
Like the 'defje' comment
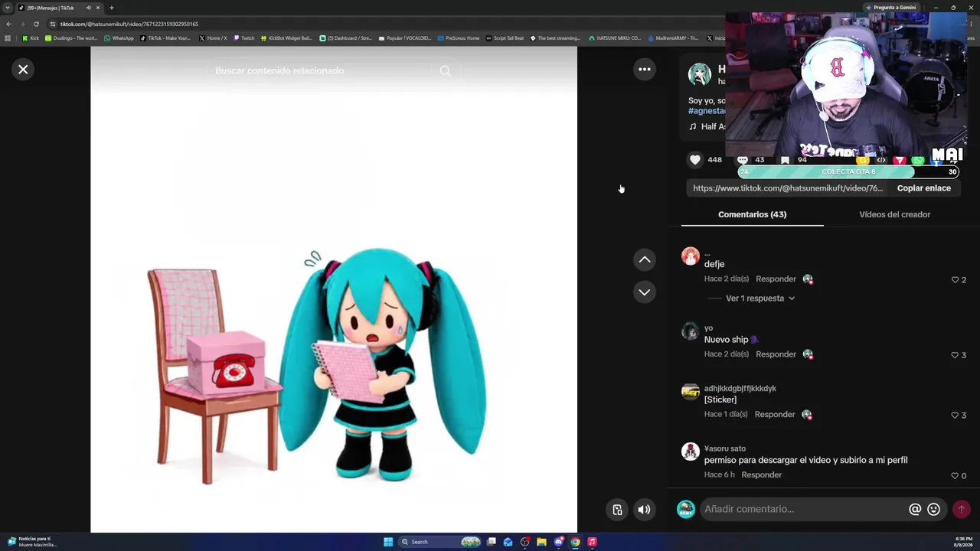pos(955,280)
